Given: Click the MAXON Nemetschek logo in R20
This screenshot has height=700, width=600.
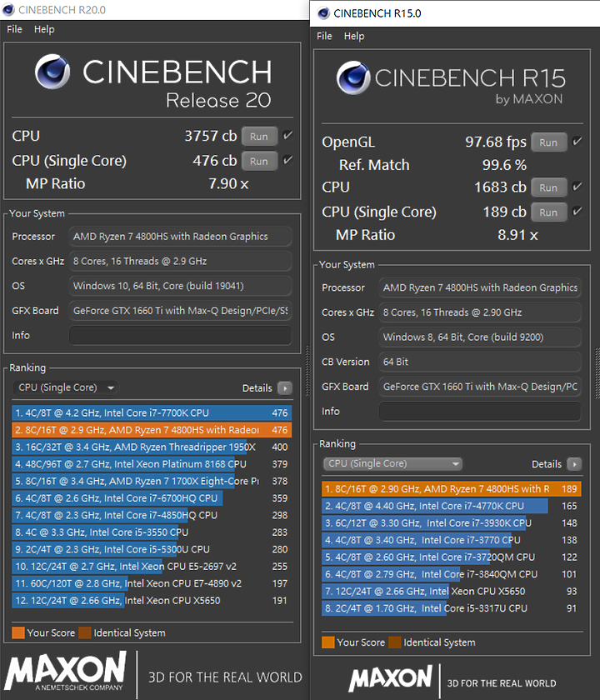Looking at the screenshot, I should click(66, 672).
